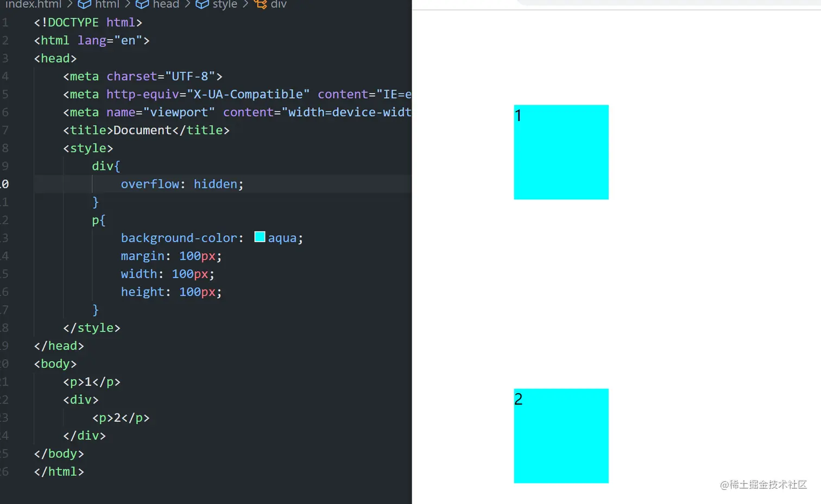Click the <p>1</p> line
This screenshot has width=821, height=504.
(92, 382)
